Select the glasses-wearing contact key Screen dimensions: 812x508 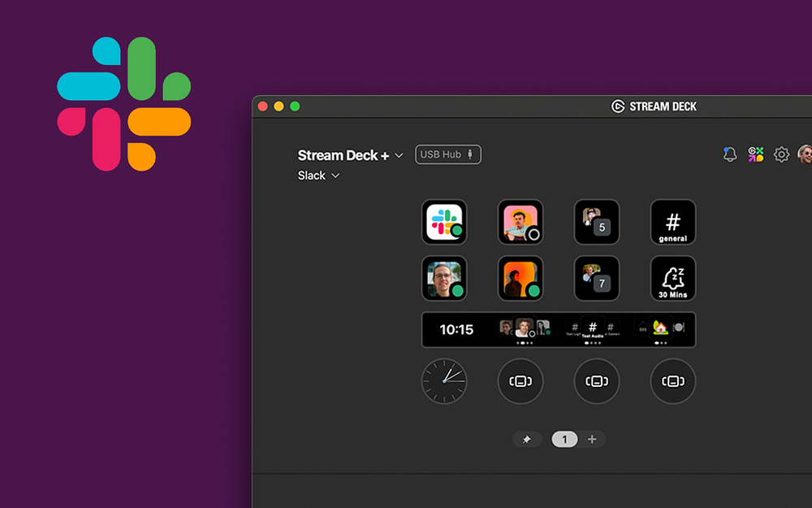pos(444,278)
